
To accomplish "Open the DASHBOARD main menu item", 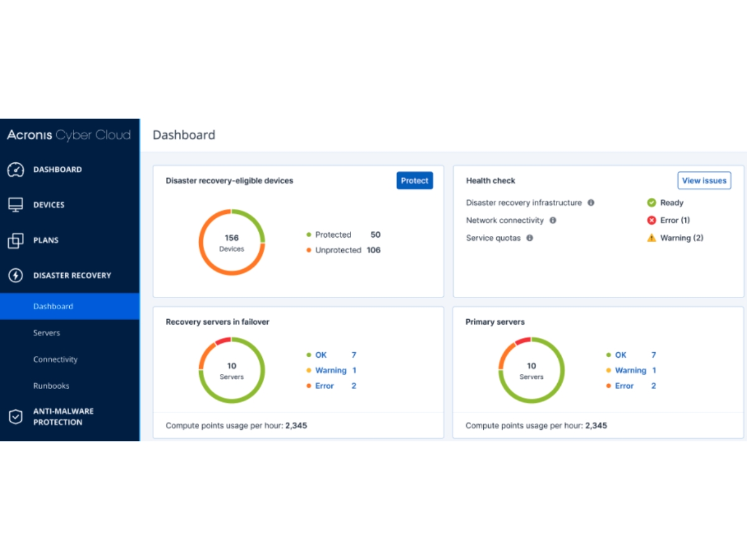I will click(x=58, y=170).
